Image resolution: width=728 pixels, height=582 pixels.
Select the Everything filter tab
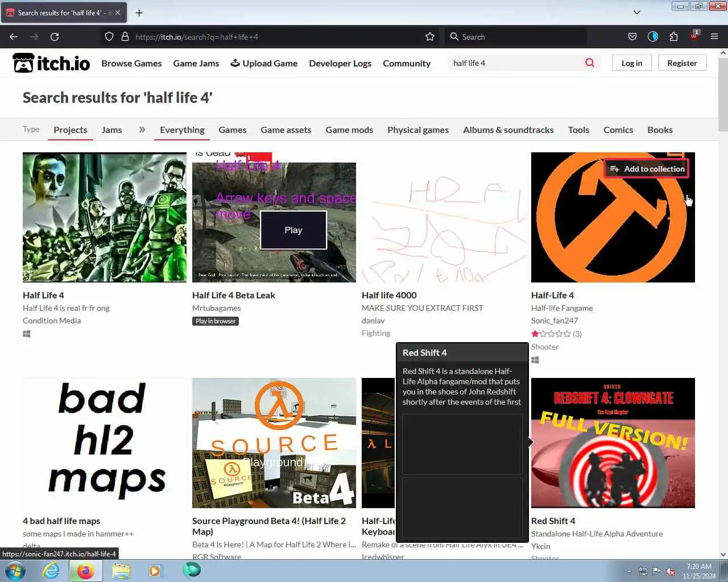[x=183, y=130]
